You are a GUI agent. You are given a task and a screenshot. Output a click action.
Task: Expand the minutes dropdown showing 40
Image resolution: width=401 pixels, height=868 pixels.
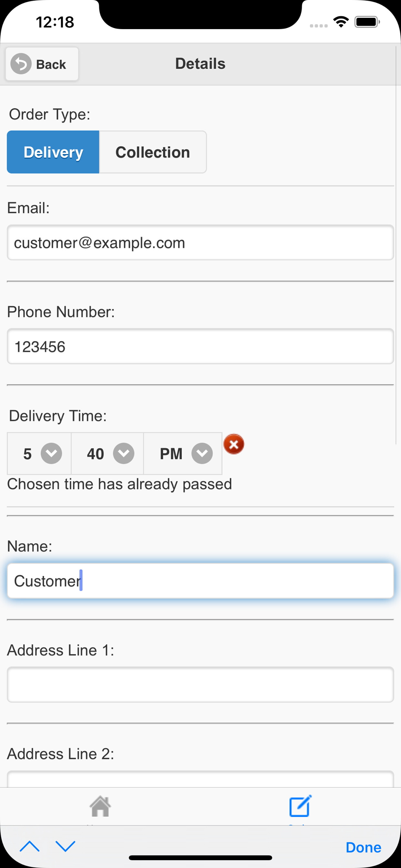(107, 454)
